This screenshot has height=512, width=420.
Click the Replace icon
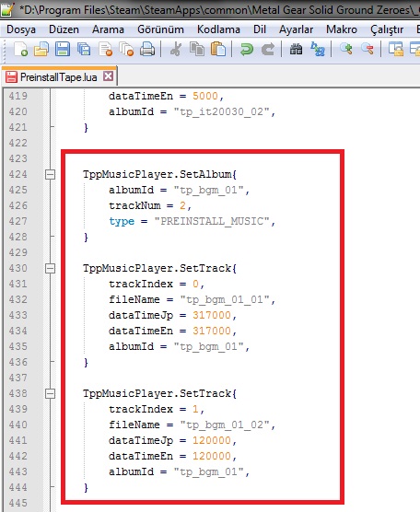(318, 50)
